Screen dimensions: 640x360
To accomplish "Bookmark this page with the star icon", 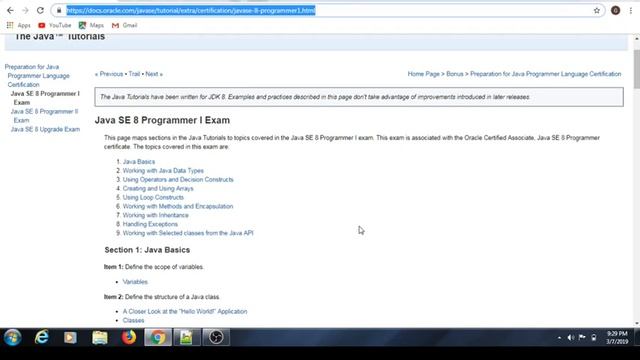I will (597, 11).
